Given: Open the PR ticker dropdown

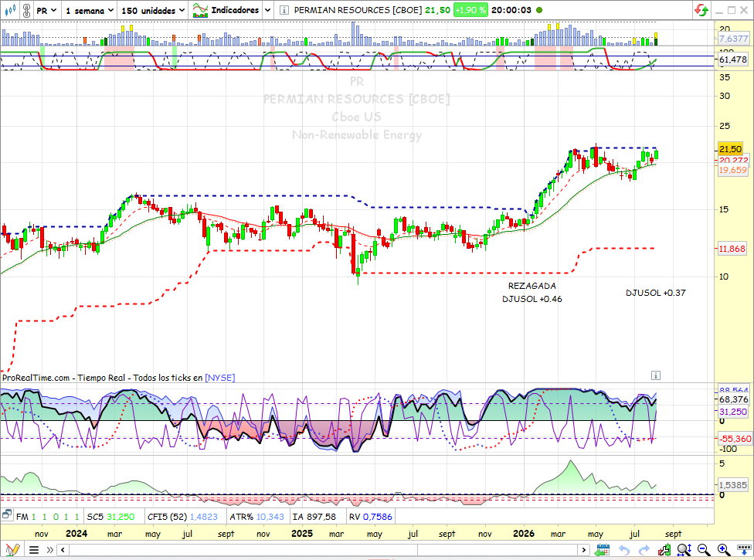Looking at the screenshot, I should click(46, 10).
